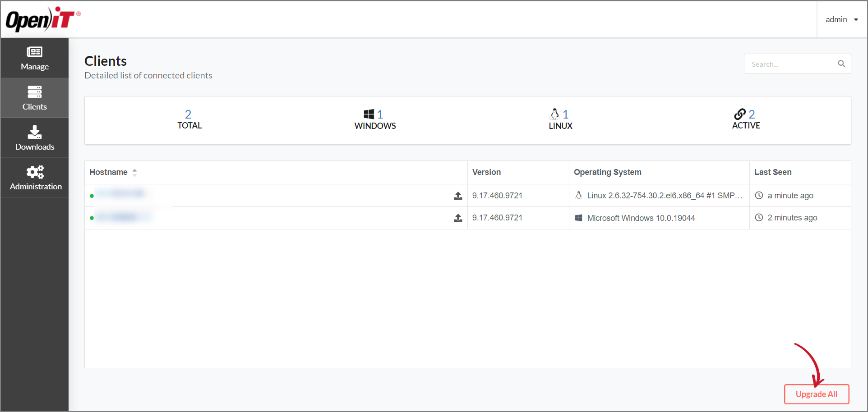Click the Hostname sort arrows
The height and width of the screenshot is (412, 868).
pos(134,172)
